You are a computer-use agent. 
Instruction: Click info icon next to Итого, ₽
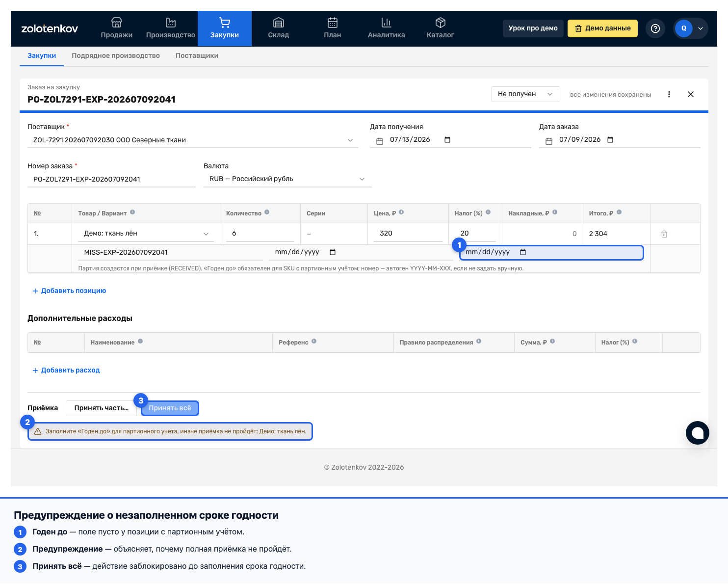[619, 212]
